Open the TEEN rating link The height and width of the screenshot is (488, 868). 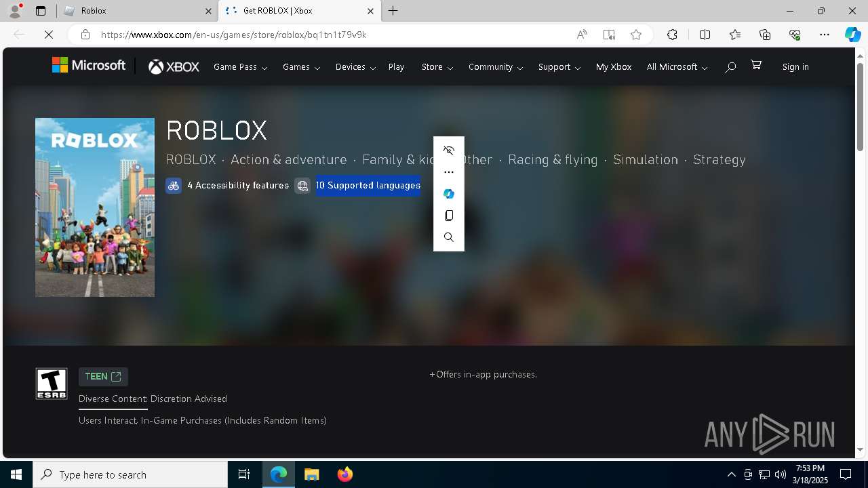pyautogui.click(x=103, y=377)
